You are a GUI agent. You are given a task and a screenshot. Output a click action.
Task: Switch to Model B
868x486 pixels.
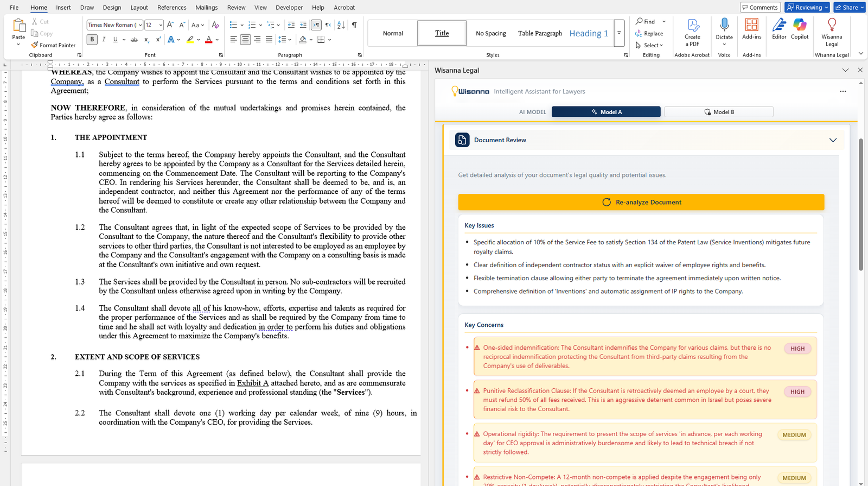click(718, 112)
